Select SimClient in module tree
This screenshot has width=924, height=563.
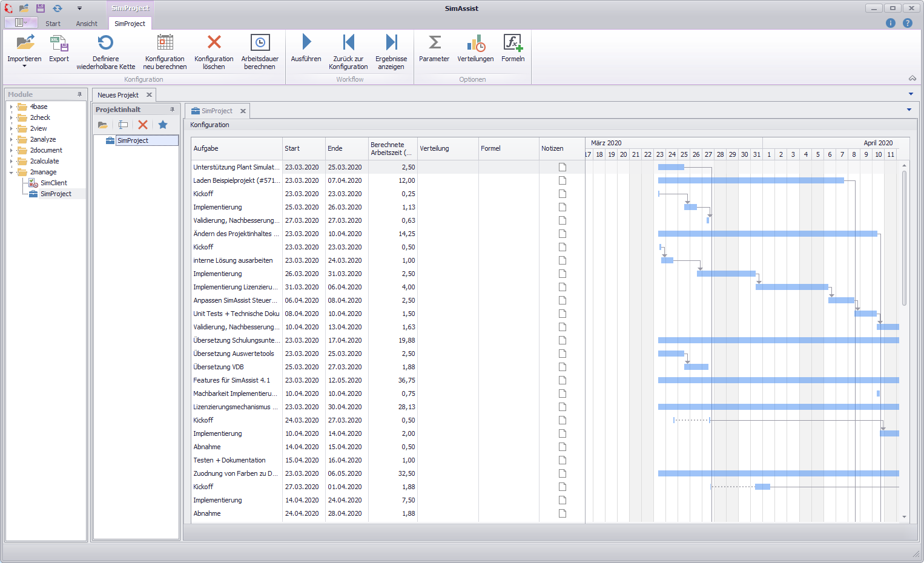[x=54, y=183]
